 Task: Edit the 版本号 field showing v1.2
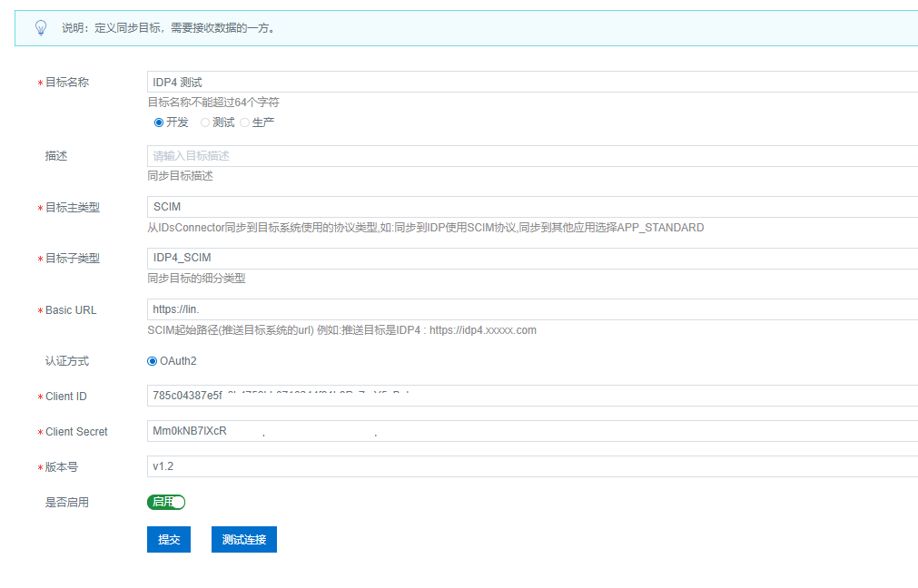pyautogui.click(x=531, y=466)
